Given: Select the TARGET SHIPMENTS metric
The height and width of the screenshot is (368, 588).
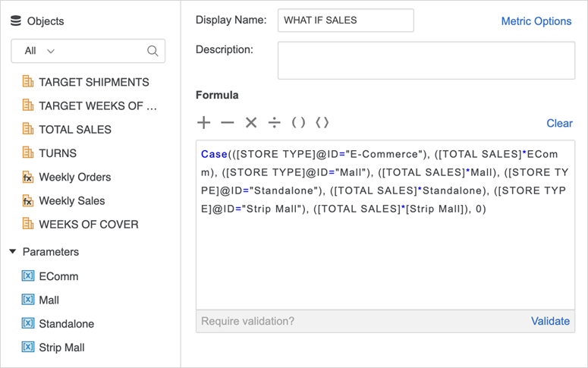Looking at the screenshot, I should tap(93, 82).
